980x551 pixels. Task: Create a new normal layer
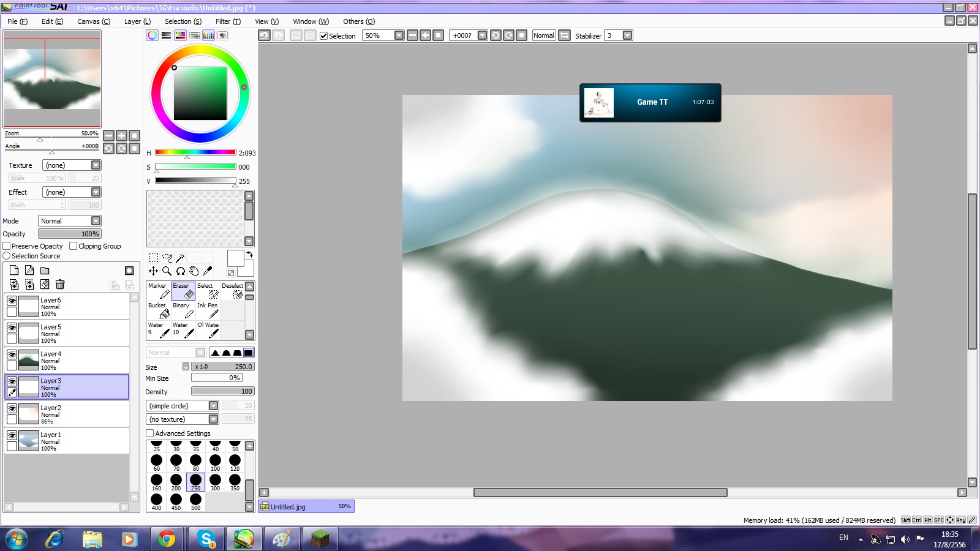[x=14, y=271]
